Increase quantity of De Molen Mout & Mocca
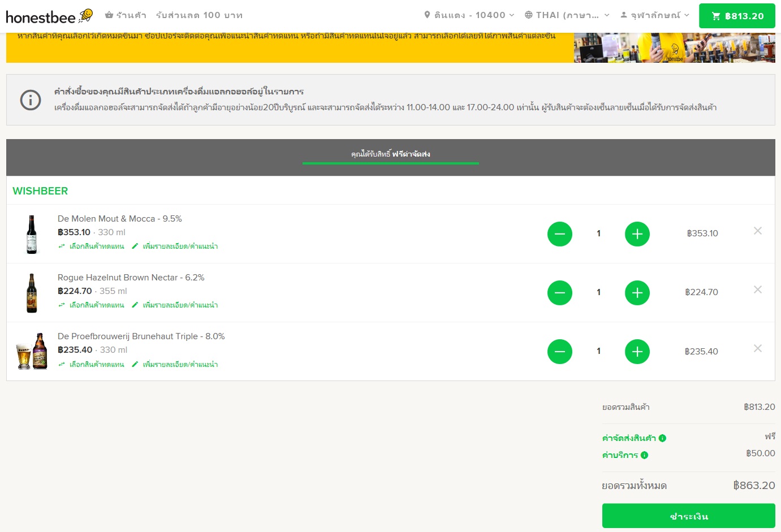781x532 pixels. [637, 234]
